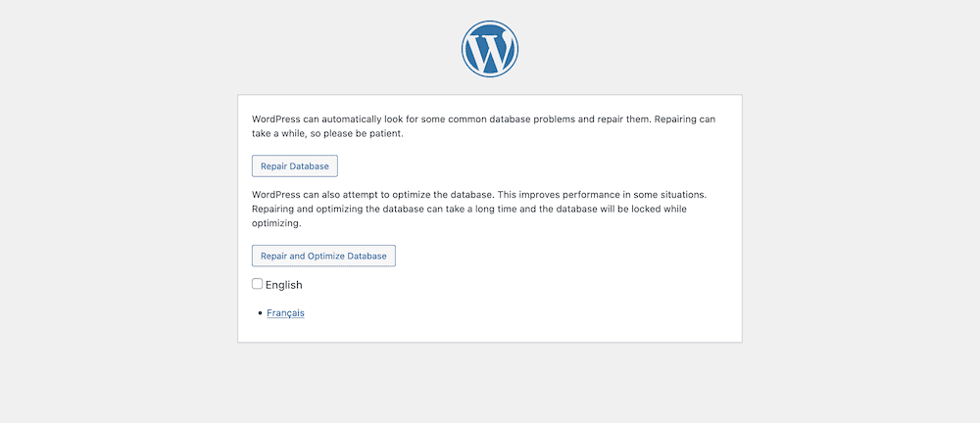Click the Repair Database button
Screen dimensions: 980x423
294,166
